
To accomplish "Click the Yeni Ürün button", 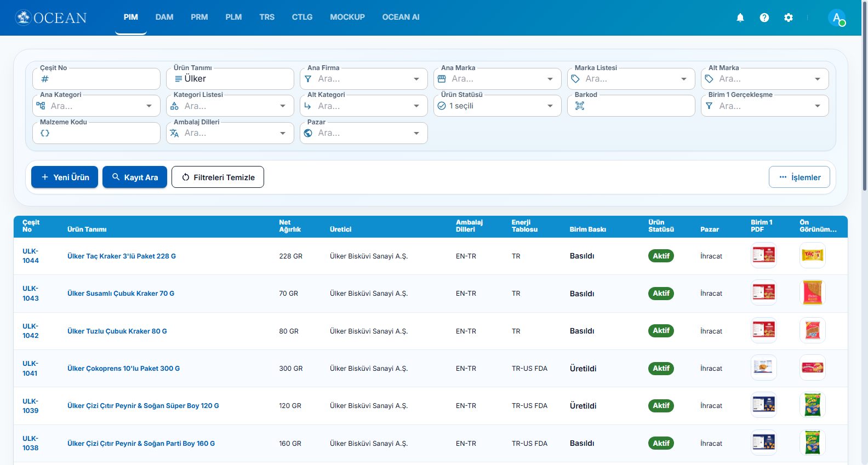I will tap(65, 177).
